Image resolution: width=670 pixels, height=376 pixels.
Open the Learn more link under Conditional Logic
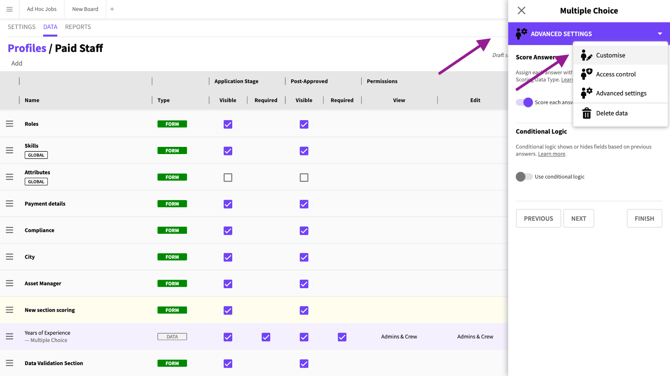[x=551, y=154]
